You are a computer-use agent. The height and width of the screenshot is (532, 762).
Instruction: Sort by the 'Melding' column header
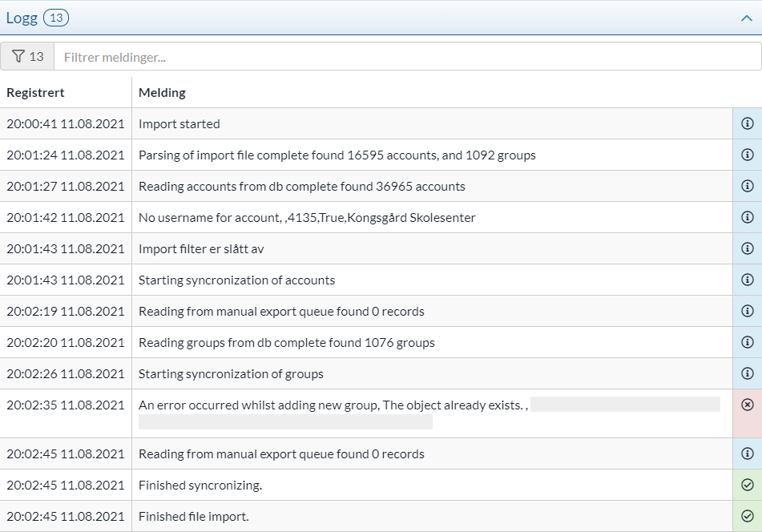coord(162,93)
